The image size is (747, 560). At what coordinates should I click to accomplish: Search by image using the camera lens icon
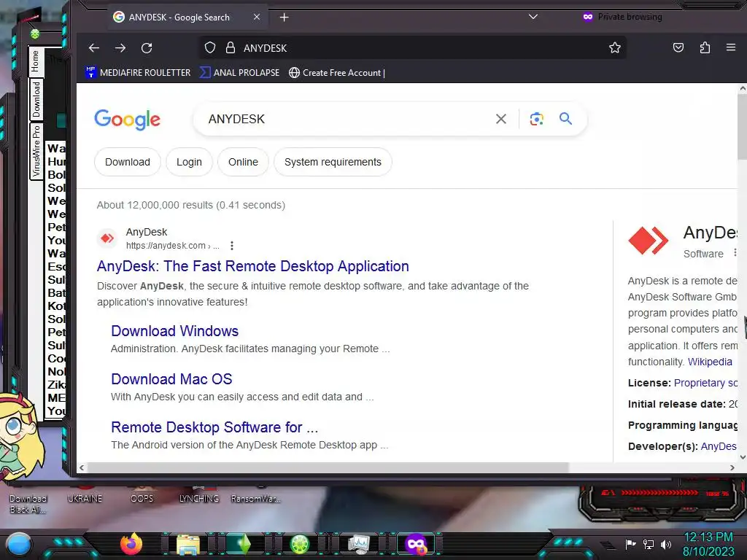[x=536, y=119]
